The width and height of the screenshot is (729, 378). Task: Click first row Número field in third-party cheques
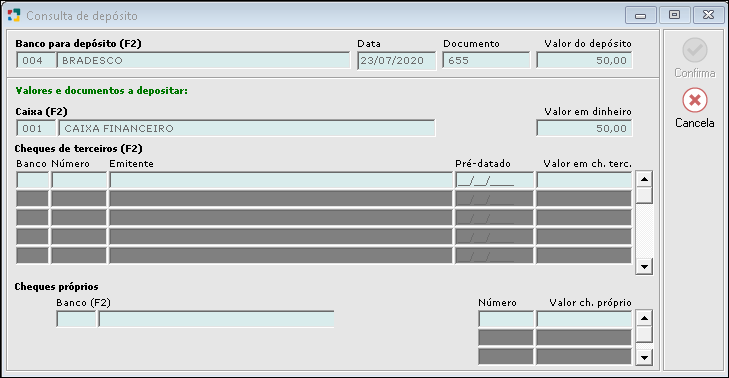click(x=79, y=180)
